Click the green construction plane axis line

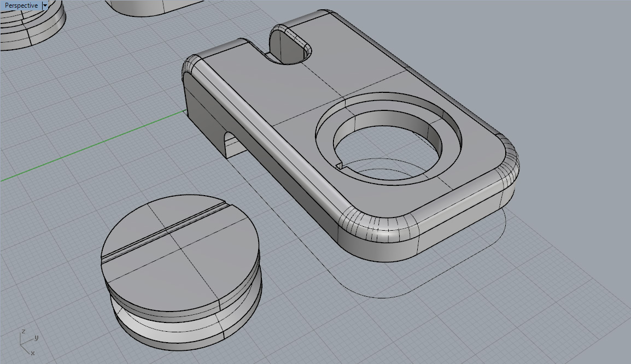coord(93,146)
